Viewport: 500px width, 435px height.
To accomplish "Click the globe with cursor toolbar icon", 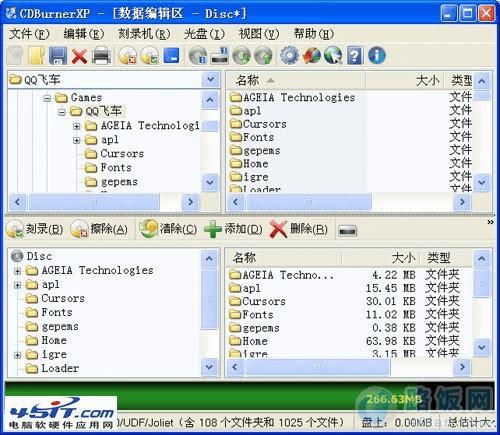I will [x=333, y=56].
